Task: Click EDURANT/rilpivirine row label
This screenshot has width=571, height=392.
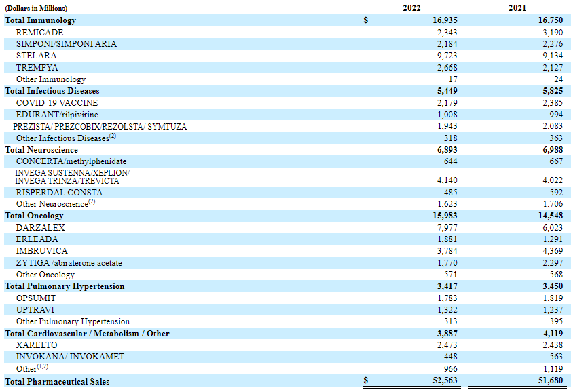Action: pos(57,115)
